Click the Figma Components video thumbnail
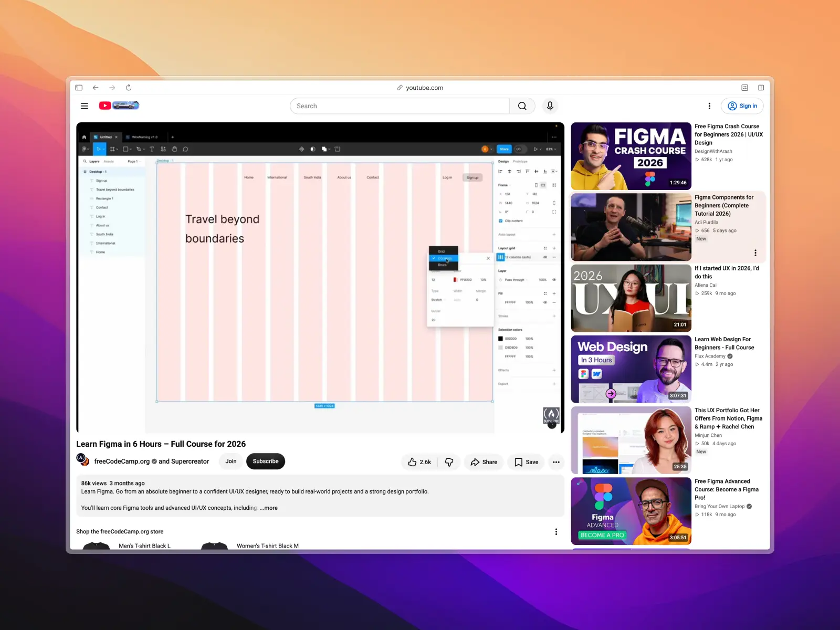The height and width of the screenshot is (630, 840). pyautogui.click(x=631, y=227)
